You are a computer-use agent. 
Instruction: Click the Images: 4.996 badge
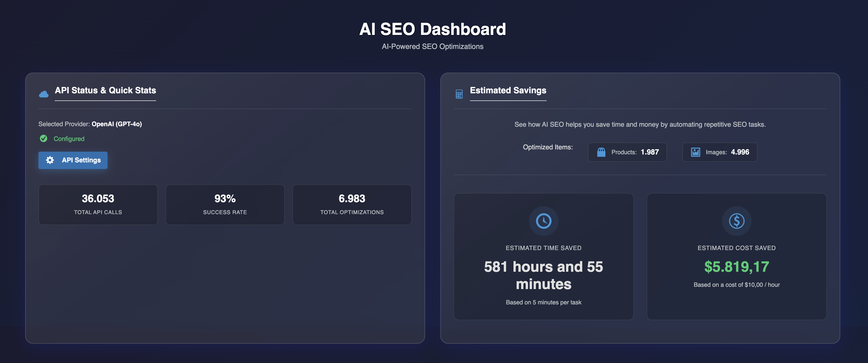pyautogui.click(x=720, y=152)
